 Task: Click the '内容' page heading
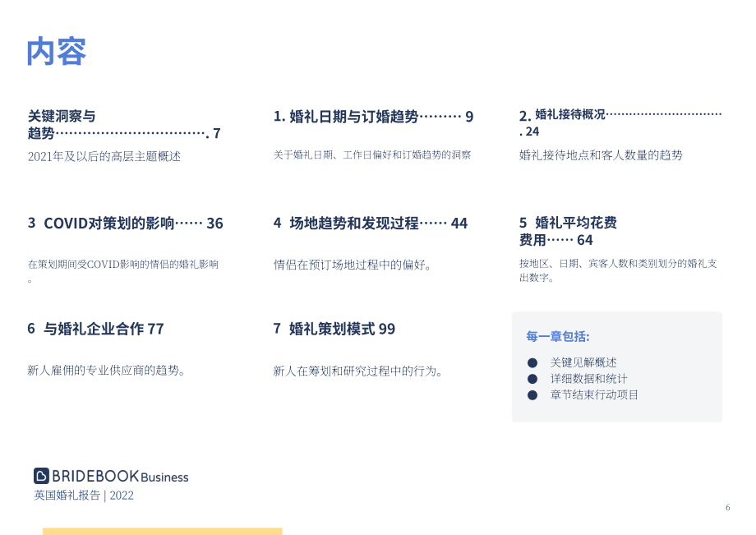57,52
